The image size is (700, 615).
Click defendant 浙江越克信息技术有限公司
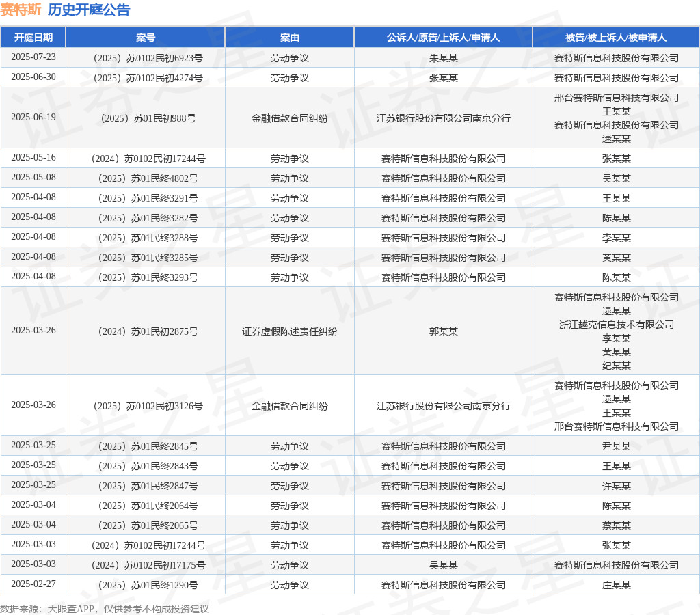tap(616, 325)
